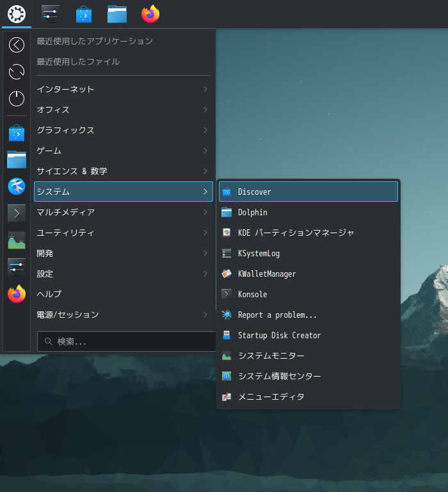Image resolution: width=448 pixels, height=492 pixels.
Task: Click システム情報センター icon
Action: (227, 376)
